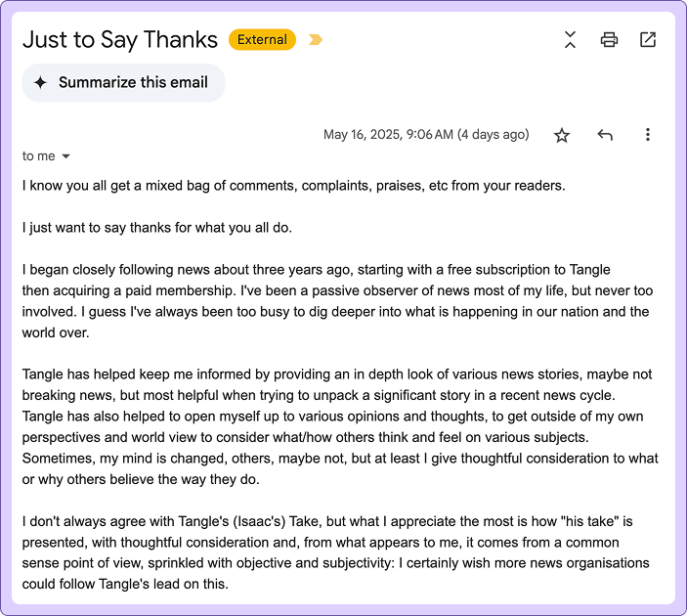This screenshot has width=687, height=616.
Task: Click the Summarize this email button
Action: coord(123,83)
